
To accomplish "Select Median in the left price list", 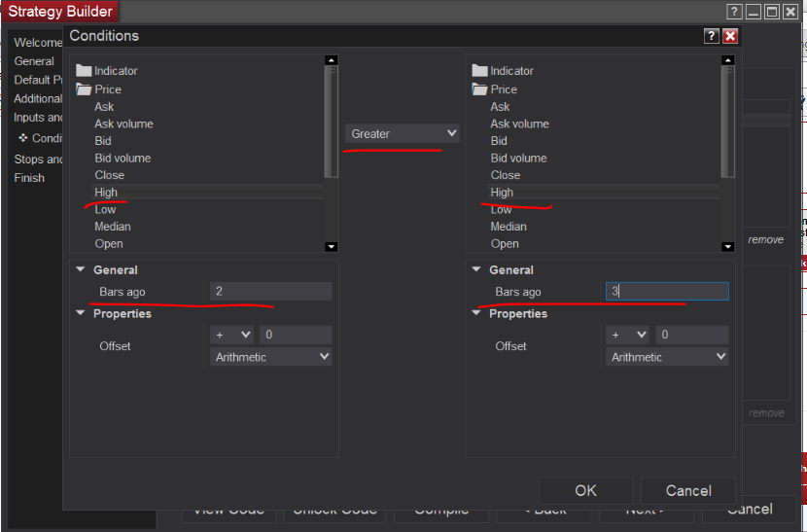I will 113,227.
